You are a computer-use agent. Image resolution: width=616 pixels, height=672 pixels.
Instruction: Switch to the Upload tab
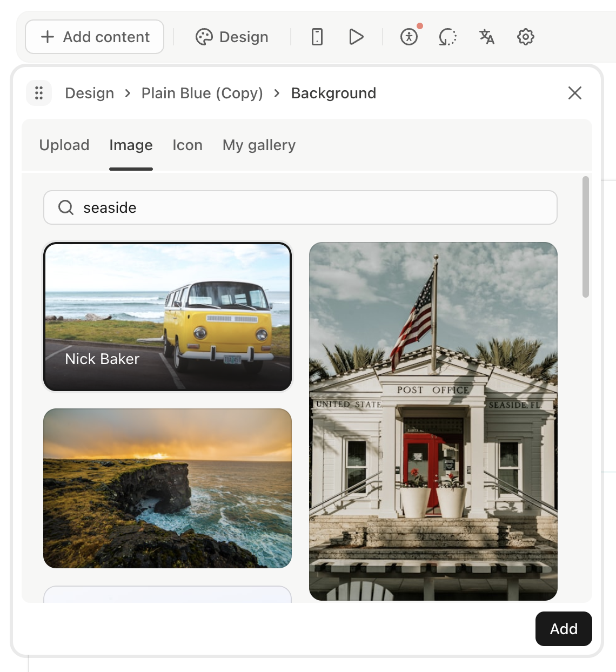(64, 145)
